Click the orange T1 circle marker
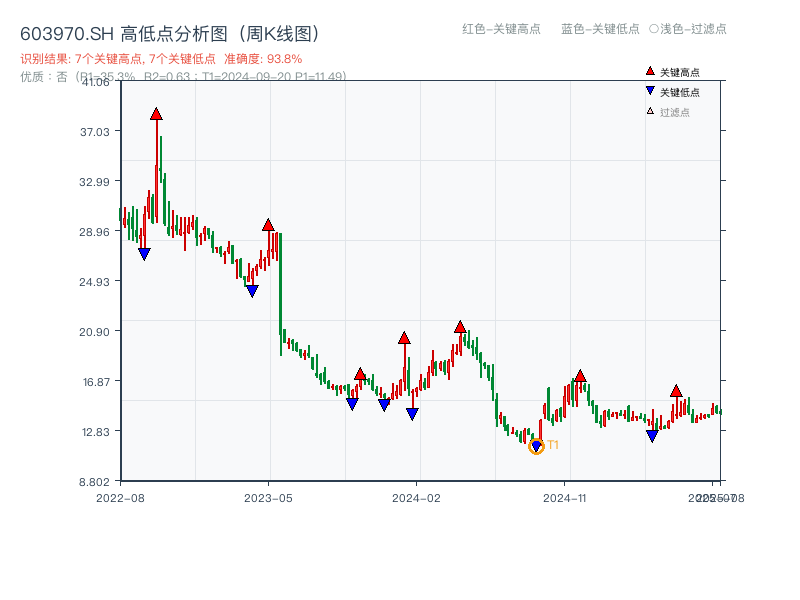This screenshot has height=600, width=800. click(536, 446)
